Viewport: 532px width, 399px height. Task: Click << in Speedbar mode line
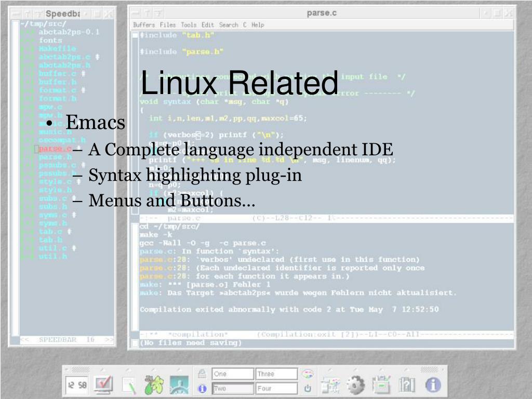(24, 340)
